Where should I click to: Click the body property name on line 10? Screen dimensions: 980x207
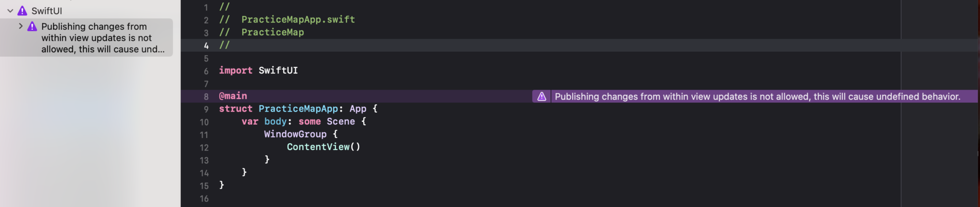[275, 122]
